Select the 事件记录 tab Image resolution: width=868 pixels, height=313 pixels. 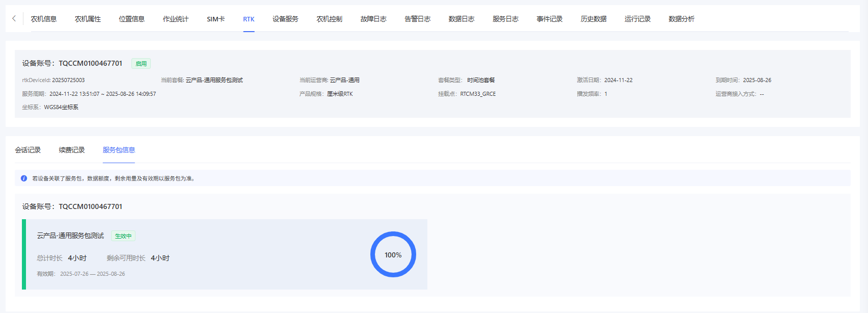coord(549,19)
